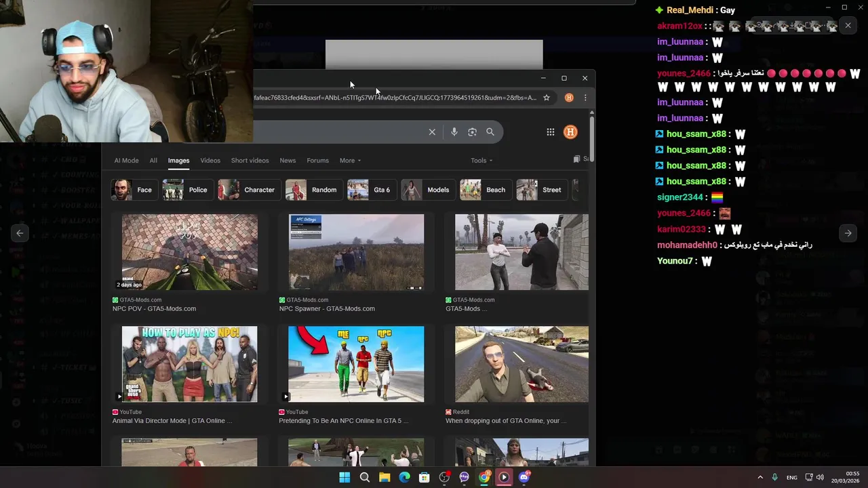Filter images by the Gta 6 chip

click(372, 190)
